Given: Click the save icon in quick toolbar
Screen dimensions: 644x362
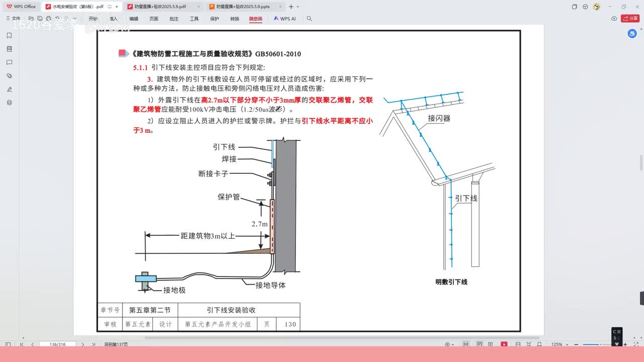Looking at the screenshot, I should tap(40, 19).
